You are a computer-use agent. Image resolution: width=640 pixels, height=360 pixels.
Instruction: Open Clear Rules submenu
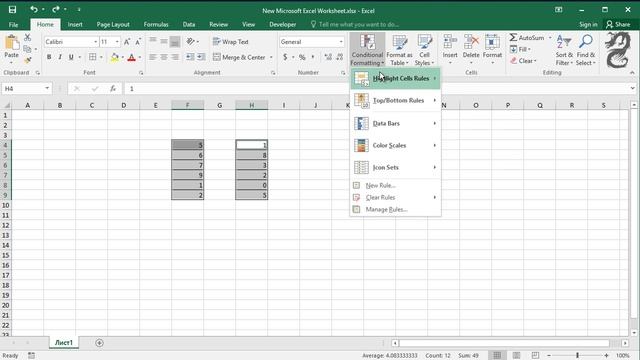pos(395,198)
